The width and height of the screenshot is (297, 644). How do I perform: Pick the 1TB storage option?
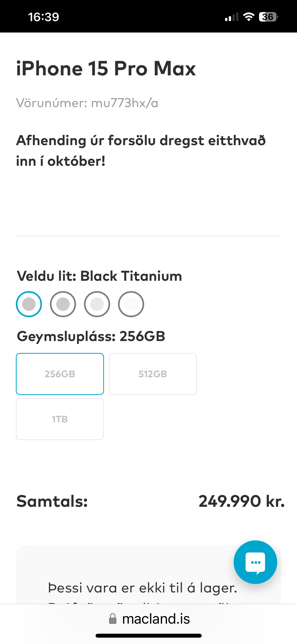(60, 419)
